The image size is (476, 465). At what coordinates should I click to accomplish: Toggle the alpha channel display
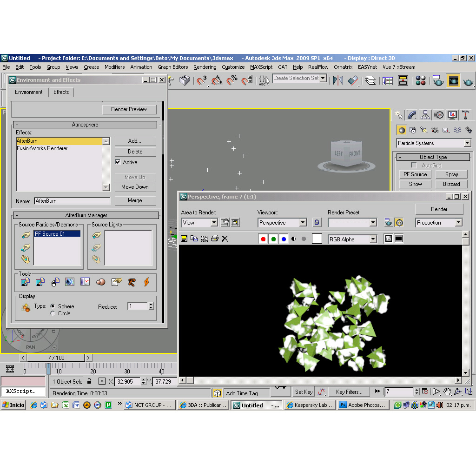point(294,239)
